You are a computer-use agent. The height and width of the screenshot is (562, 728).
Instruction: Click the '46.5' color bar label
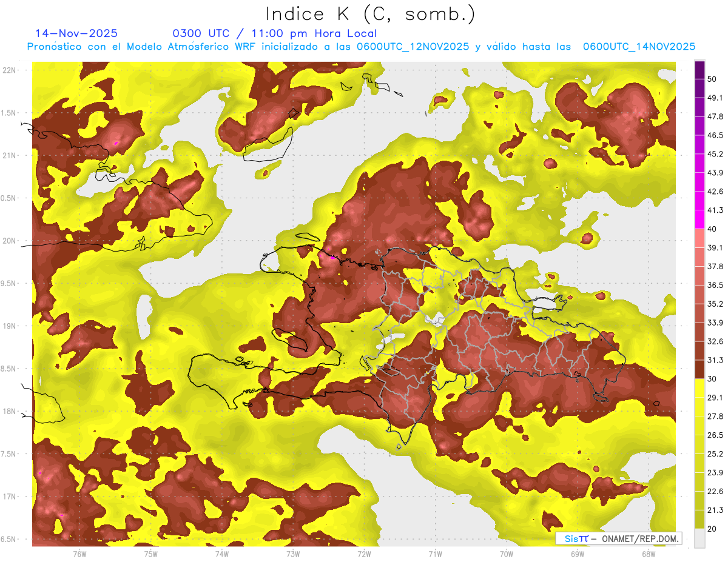pos(715,135)
